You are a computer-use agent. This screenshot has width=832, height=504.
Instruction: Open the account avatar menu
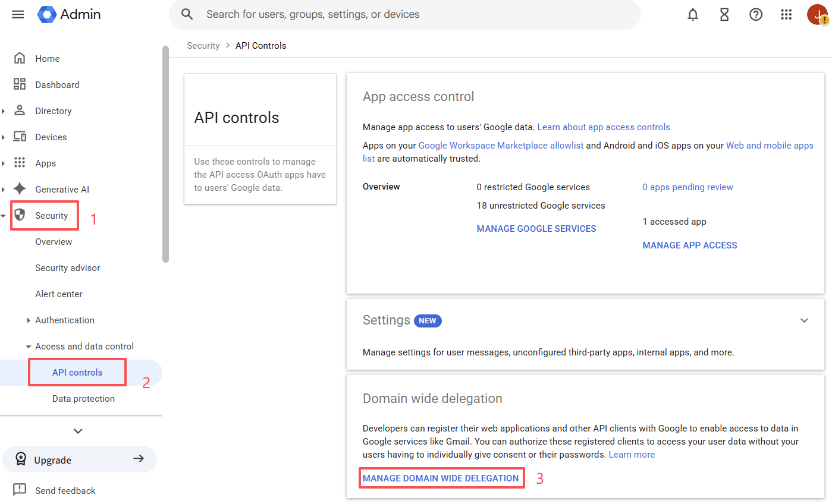pos(818,14)
